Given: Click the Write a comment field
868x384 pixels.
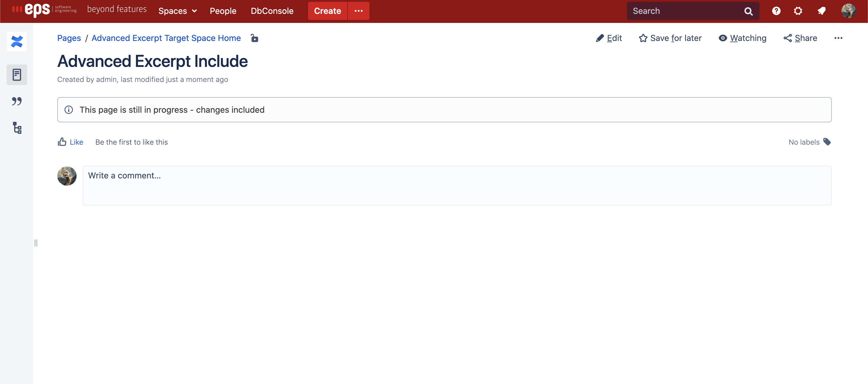Looking at the screenshot, I should 457,185.
